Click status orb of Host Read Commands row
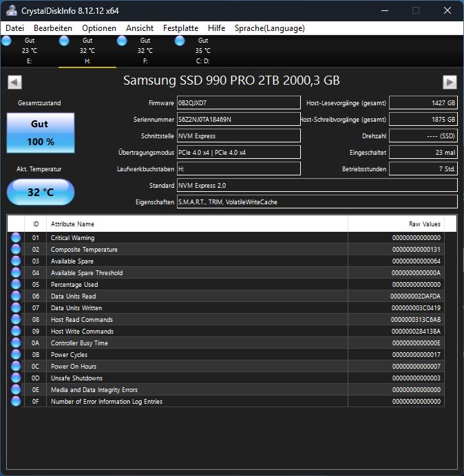 [x=16, y=319]
